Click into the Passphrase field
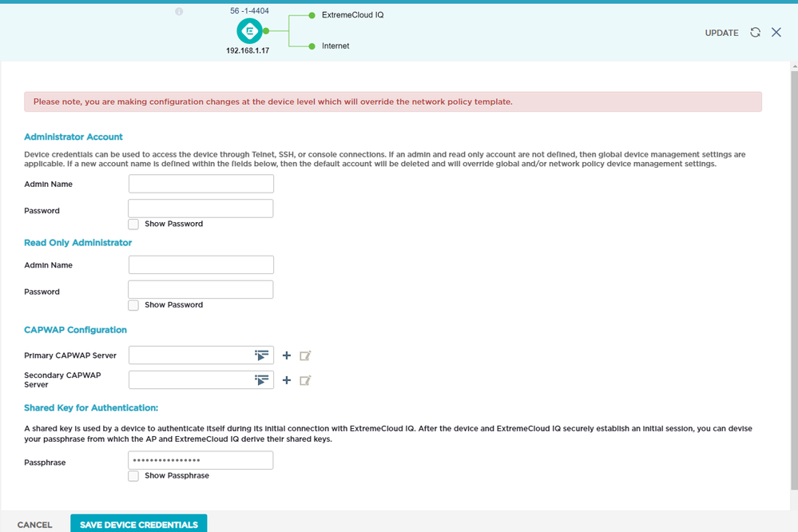Screen dimensions: 798x532 click(x=200, y=460)
